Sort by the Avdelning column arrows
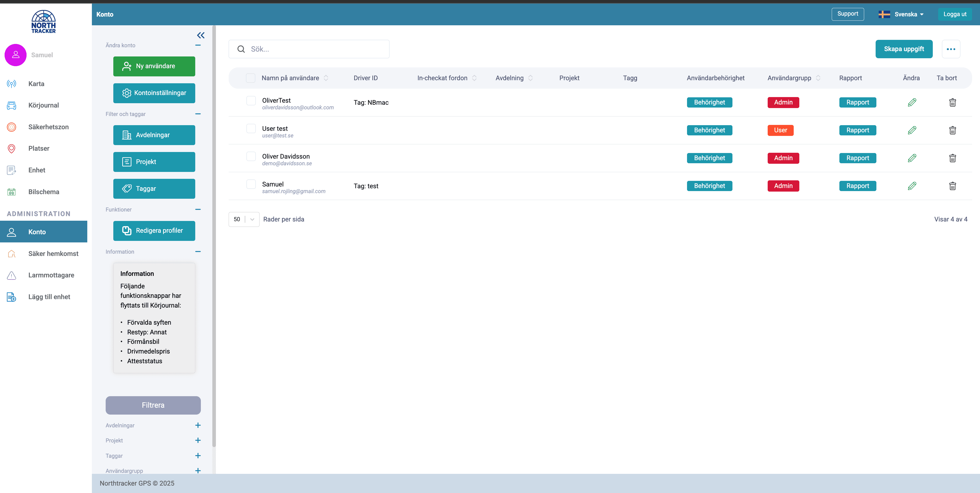 coord(530,78)
